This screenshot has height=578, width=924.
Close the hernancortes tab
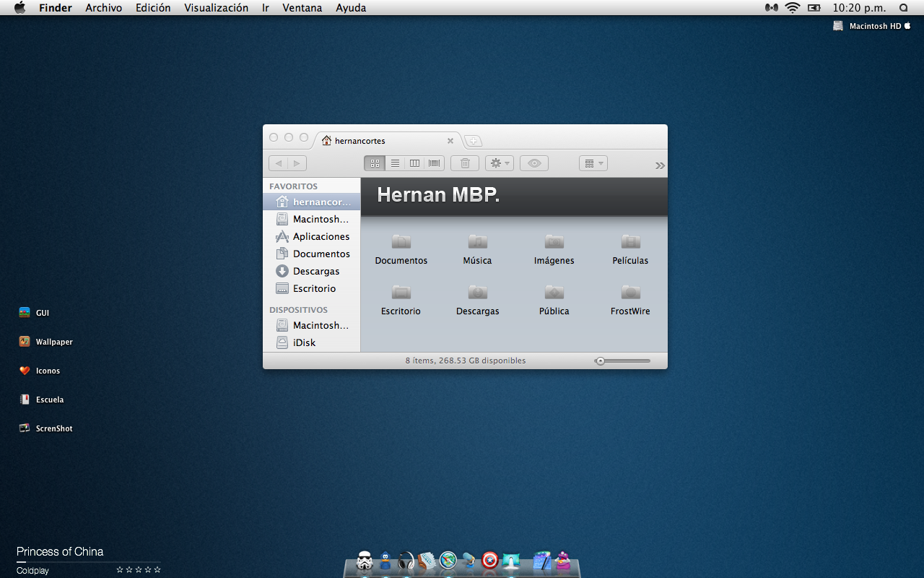click(450, 141)
